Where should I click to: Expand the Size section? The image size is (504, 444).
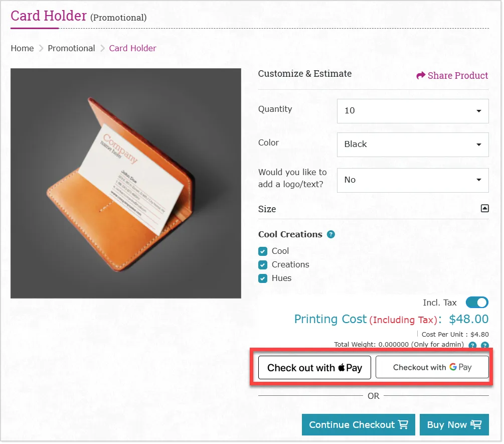[x=485, y=209]
